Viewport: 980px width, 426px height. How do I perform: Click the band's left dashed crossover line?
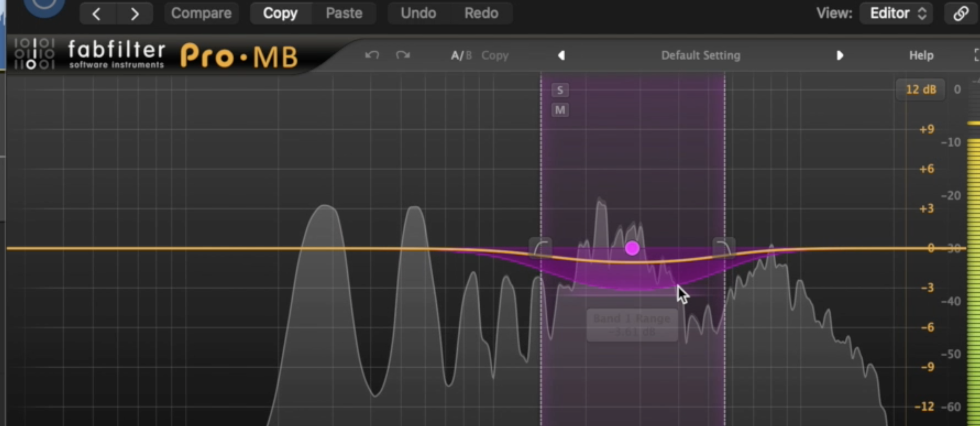point(541,168)
